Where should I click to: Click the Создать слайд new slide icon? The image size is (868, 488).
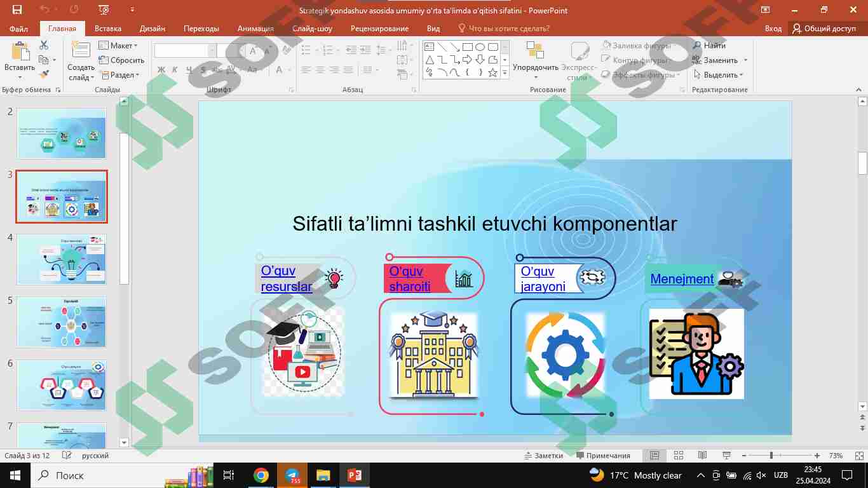[x=81, y=51]
